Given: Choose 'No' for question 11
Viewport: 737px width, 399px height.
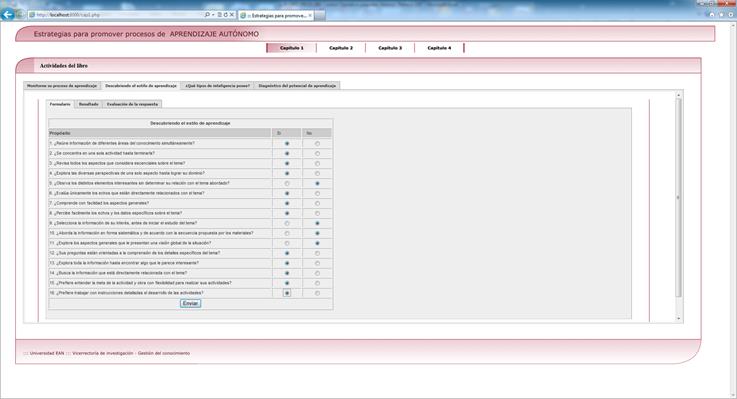Looking at the screenshot, I should 317,243.
